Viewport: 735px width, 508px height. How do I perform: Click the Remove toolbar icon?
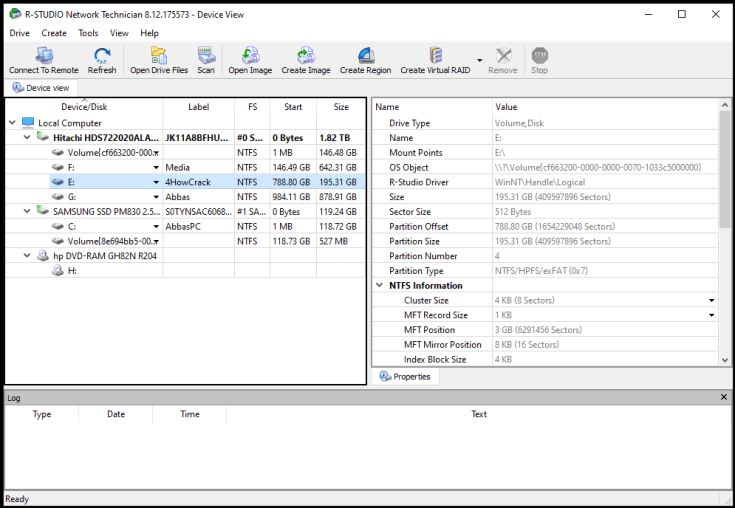[503, 56]
